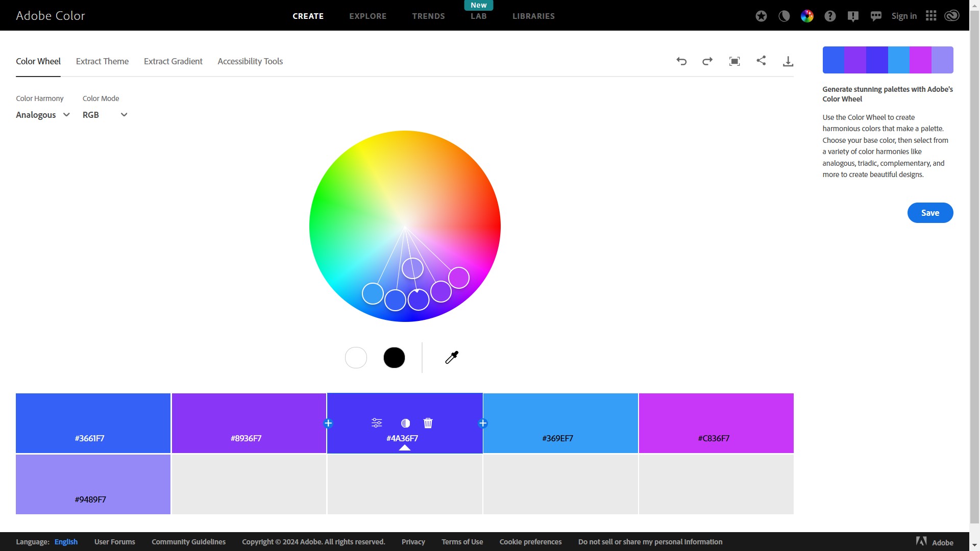The image size is (980, 551).
Task: Open the chat bubble icon
Action: 876,16
